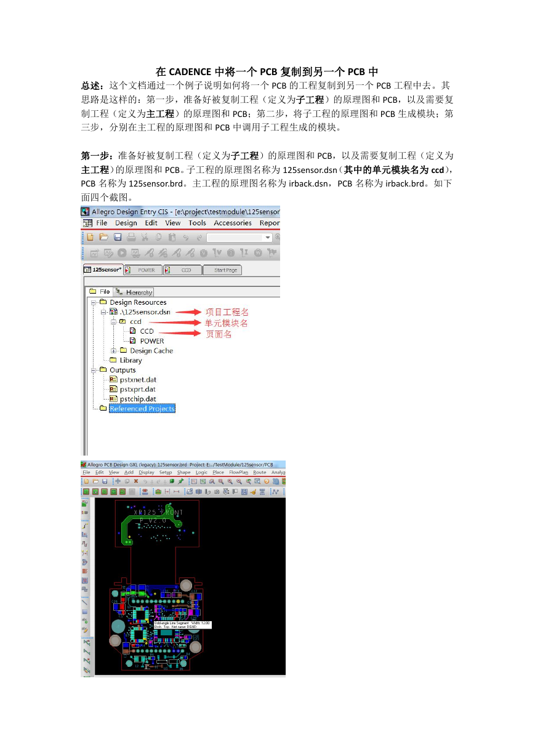Viewport: 535px width, 756px height.
Task: Collapse the Design Resources tree node
Action: 94,302
